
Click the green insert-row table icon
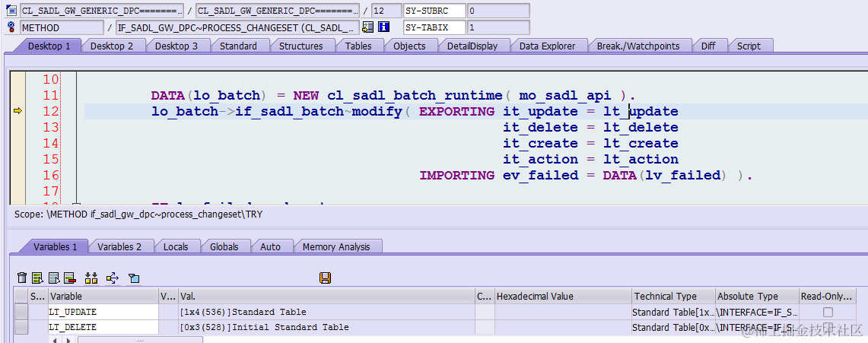(x=37, y=278)
